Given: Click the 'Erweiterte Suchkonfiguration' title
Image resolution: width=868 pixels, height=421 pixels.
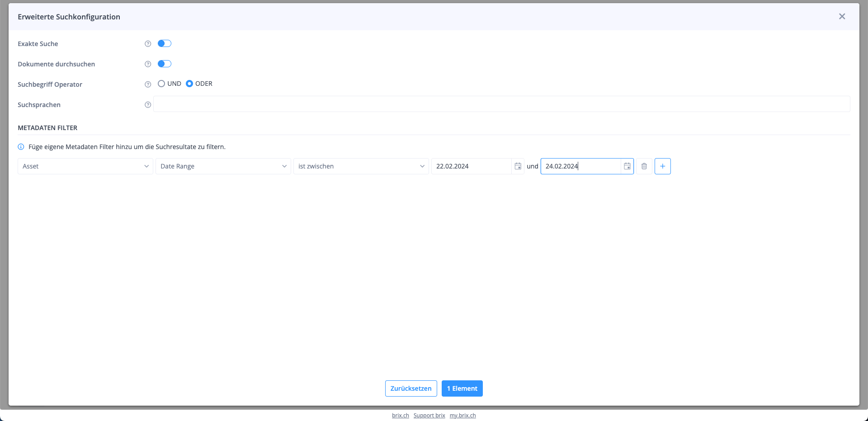Looking at the screenshot, I should click(x=69, y=17).
